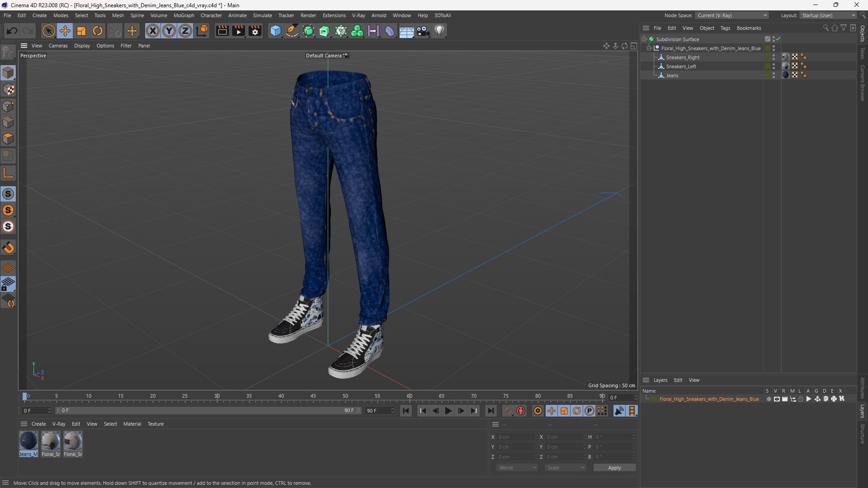Viewport: 868px width, 488px height.
Task: Toggle X-axis lock button
Action: pyautogui.click(x=153, y=31)
